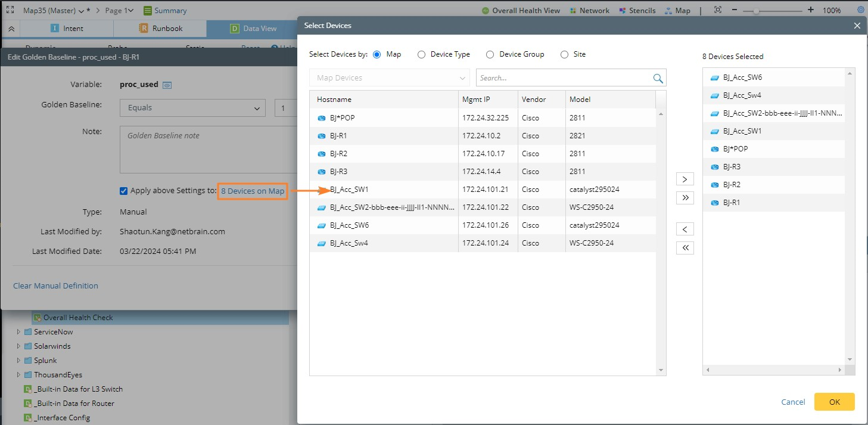
Task: Click the OK button
Action: 834,402
